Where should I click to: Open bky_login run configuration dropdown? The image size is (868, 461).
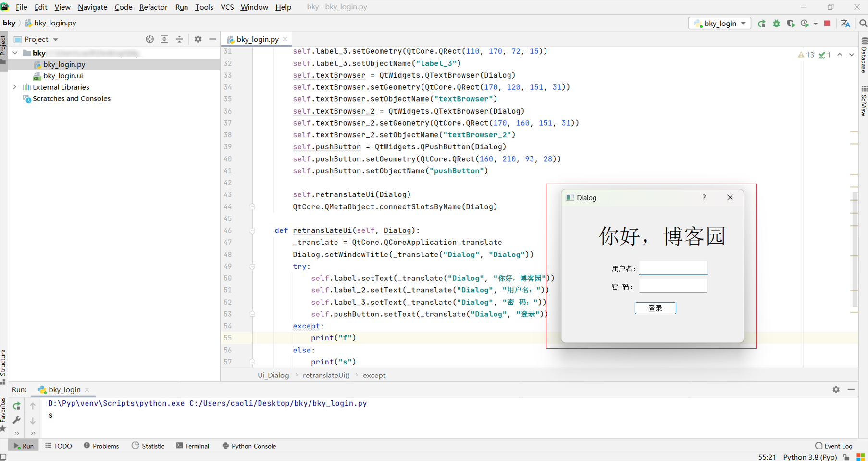click(719, 23)
